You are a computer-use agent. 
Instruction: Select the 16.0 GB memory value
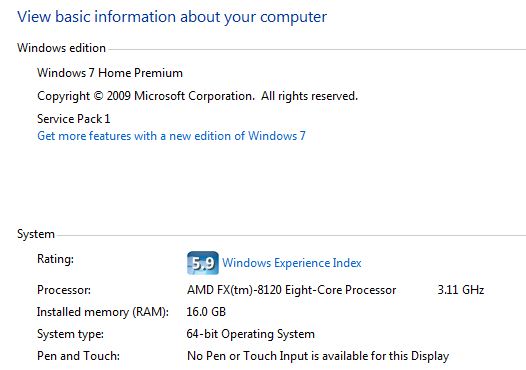(206, 312)
